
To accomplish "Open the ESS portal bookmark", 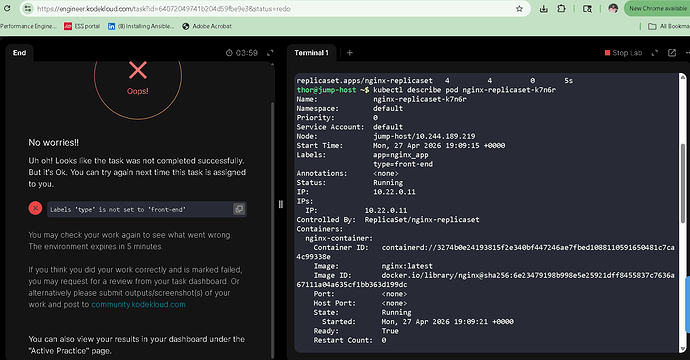I will click(82, 26).
